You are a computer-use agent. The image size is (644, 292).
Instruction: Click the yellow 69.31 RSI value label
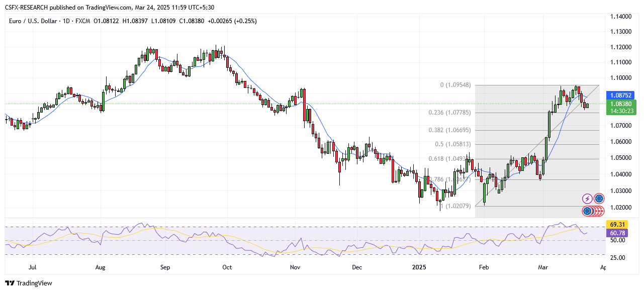point(617,224)
